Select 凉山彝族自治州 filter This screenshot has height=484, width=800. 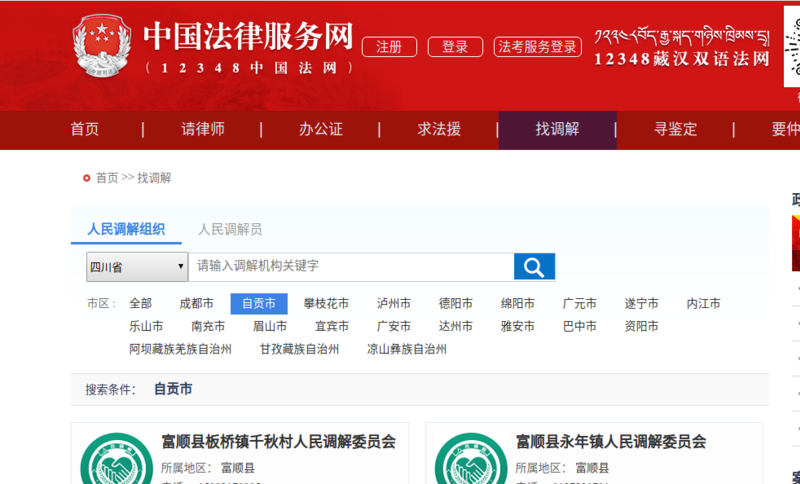tap(407, 349)
